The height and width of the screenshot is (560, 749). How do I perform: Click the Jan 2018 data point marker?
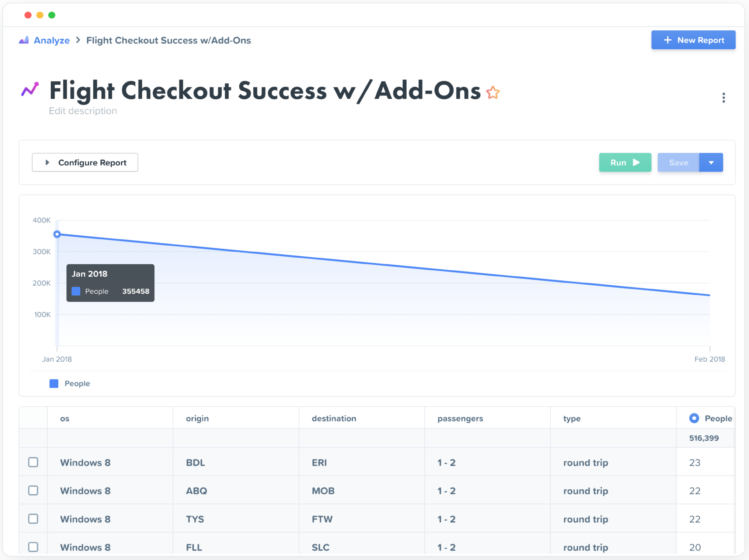tap(57, 234)
